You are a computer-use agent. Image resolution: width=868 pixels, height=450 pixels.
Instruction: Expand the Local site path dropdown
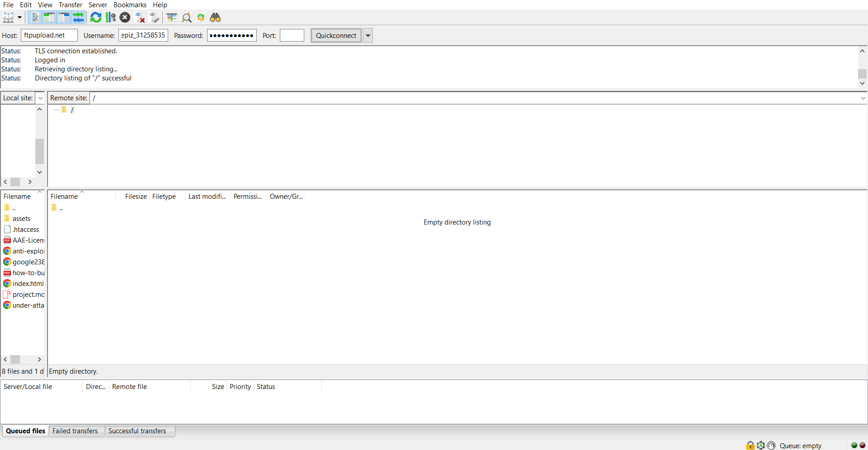40,98
